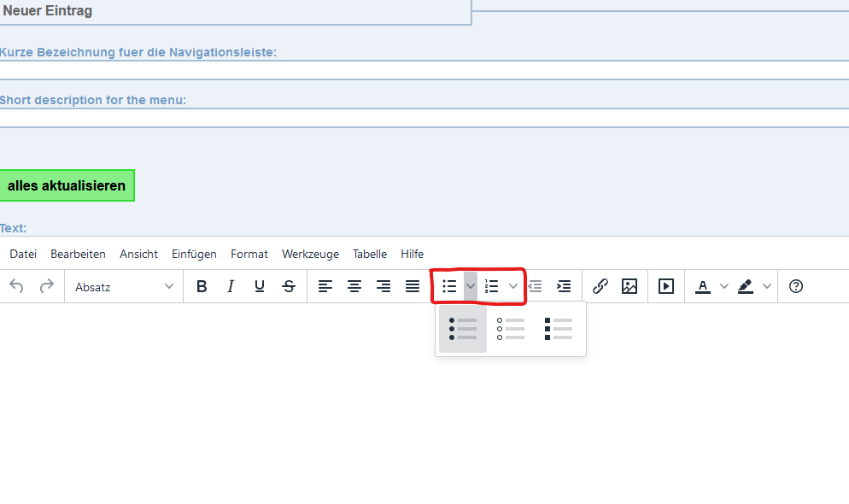
Task: Expand the text color picker arrow
Action: pyautogui.click(x=724, y=286)
